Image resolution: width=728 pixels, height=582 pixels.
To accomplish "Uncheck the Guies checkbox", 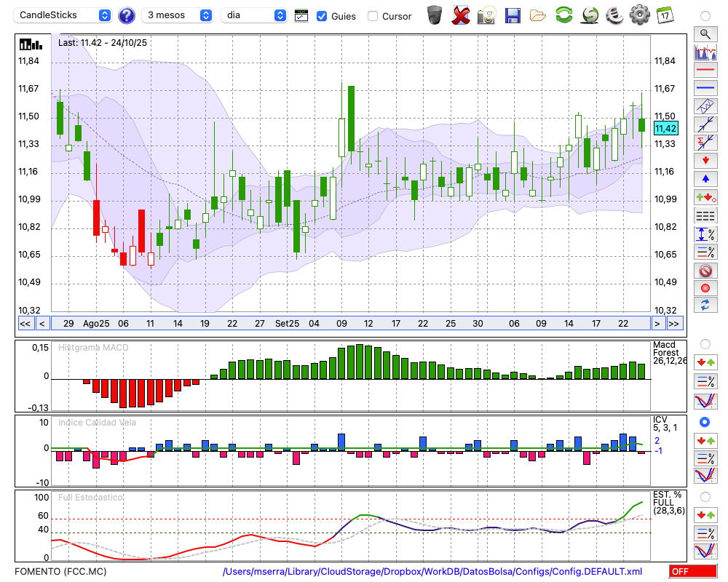I will tap(322, 16).
